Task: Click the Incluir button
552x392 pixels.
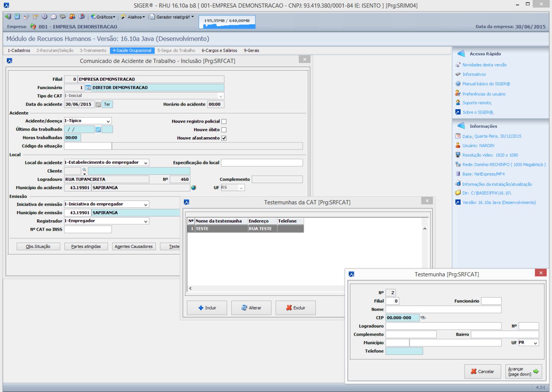Action: coord(207,308)
